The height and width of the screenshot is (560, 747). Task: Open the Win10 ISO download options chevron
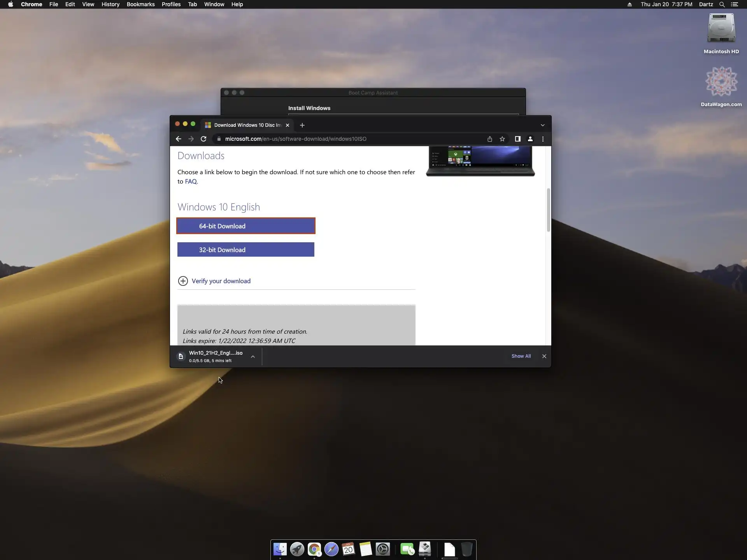(253, 357)
